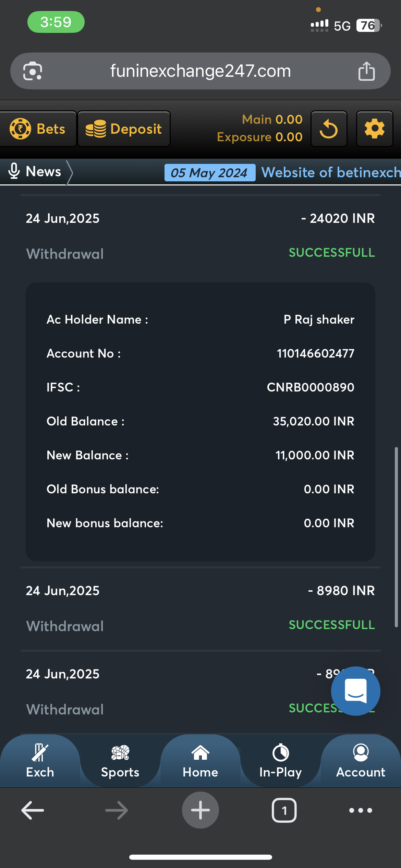
Task: Click the betinexch website news link
Action: 330,172
